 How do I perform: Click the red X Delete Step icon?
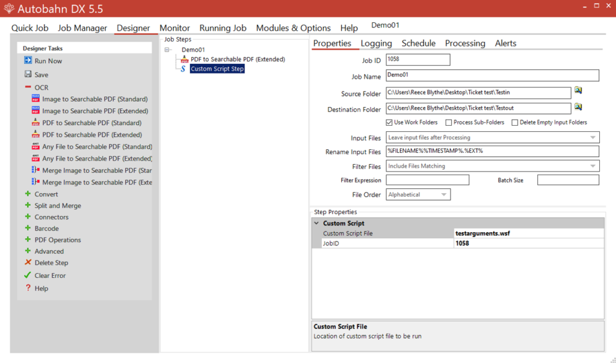(28, 263)
